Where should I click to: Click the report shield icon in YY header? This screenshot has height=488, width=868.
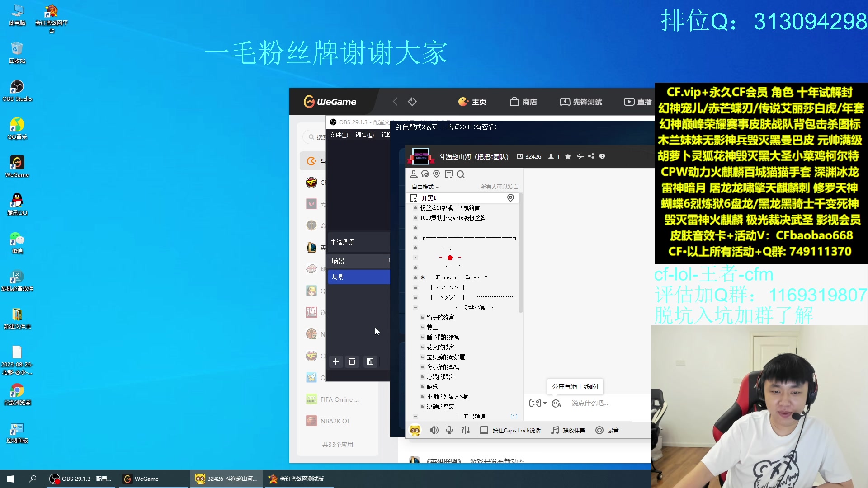click(602, 156)
